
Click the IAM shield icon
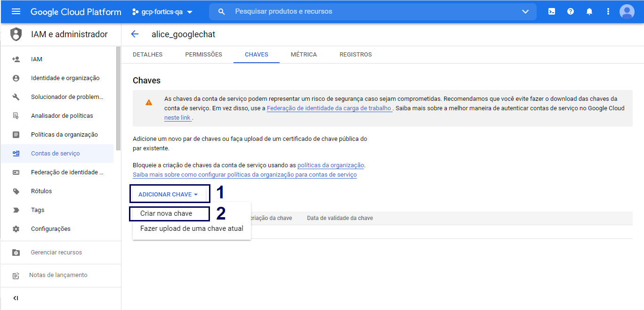[16, 34]
